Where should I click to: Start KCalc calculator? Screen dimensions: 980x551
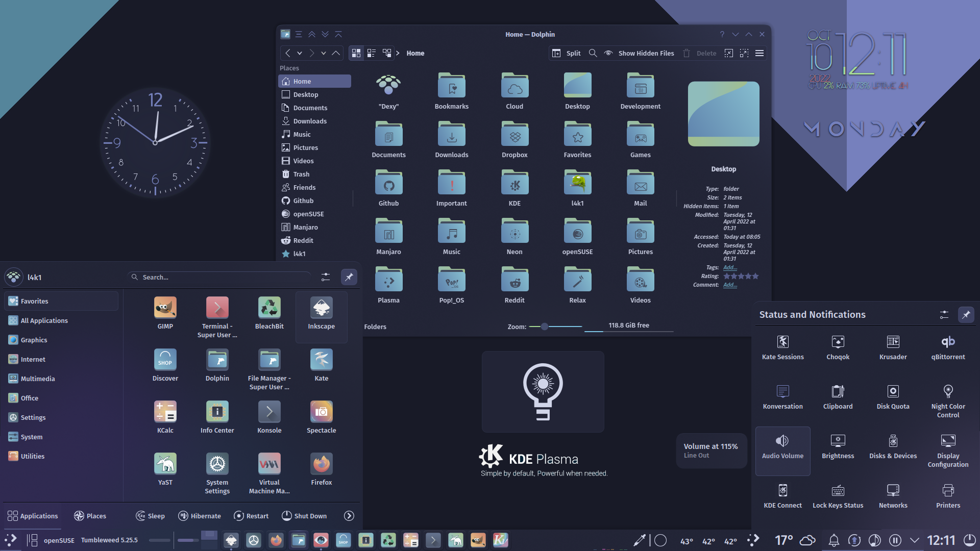point(165,417)
